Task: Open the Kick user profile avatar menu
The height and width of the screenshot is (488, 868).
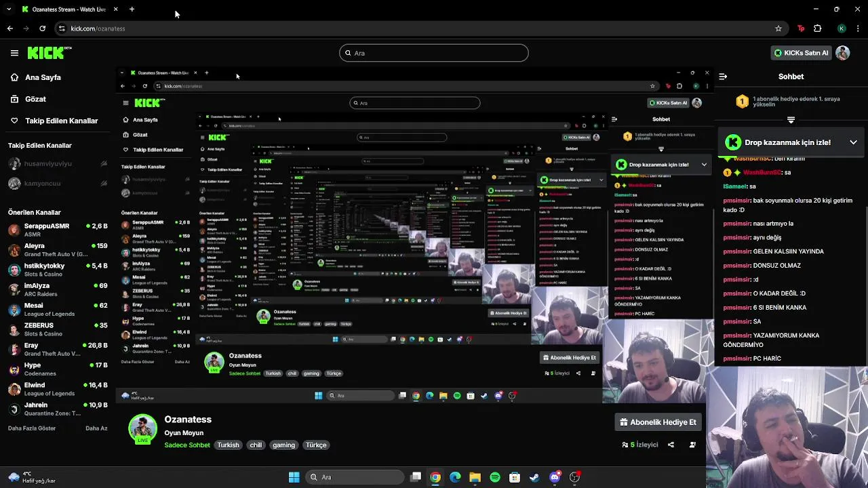Action: (843, 53)
